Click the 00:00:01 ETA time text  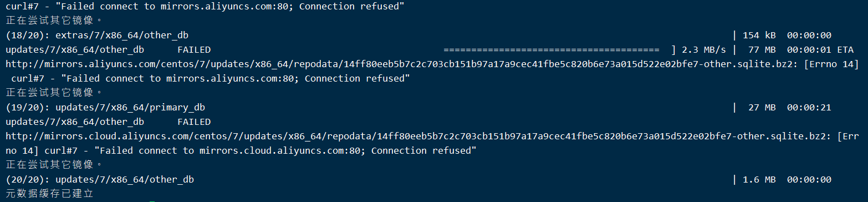(x=820, y=50)
